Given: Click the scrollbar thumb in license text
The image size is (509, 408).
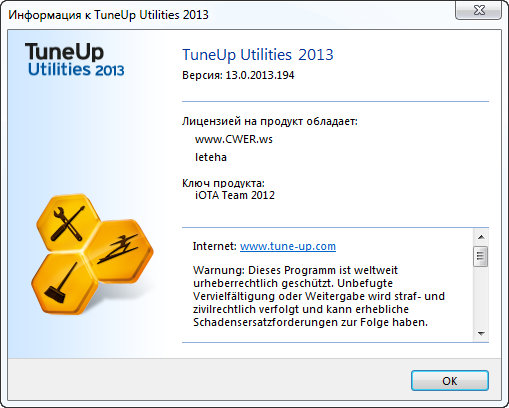Looking at the screenshot, I should point(480,256).
